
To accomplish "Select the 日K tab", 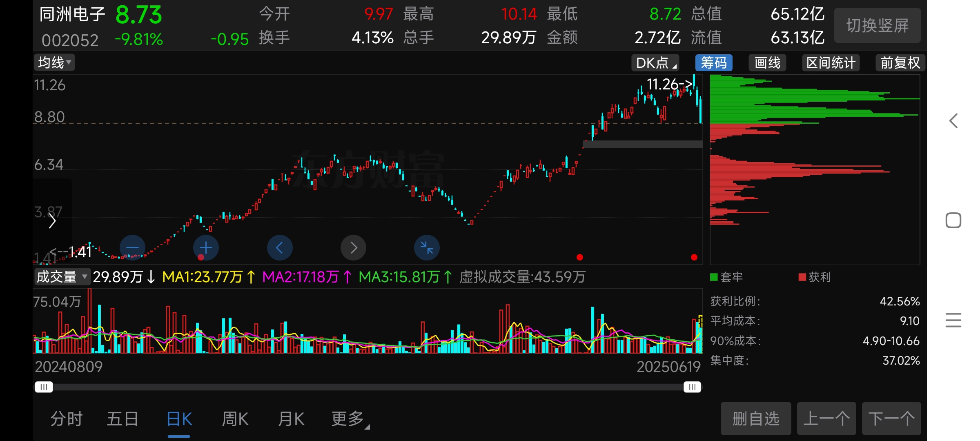I will click(x=179, y=419).
